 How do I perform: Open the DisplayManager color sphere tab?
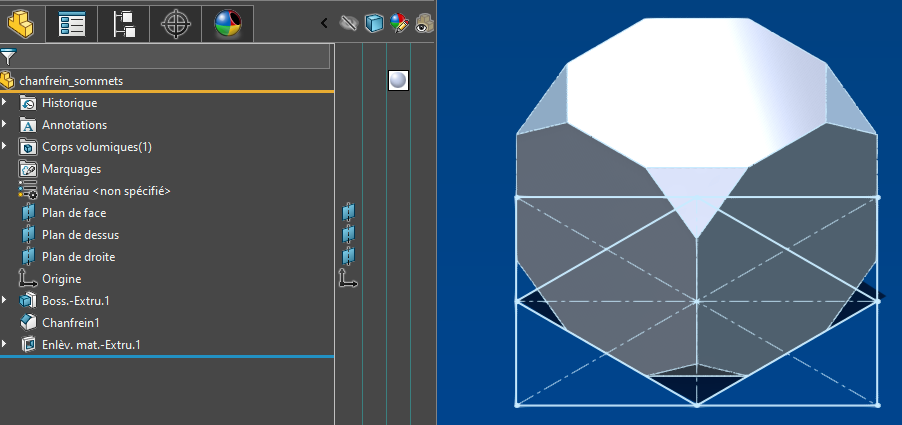[x=228, y=24]
